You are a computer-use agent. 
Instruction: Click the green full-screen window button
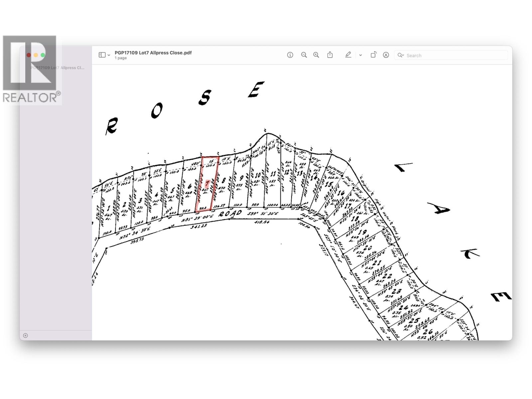(43, 55)
